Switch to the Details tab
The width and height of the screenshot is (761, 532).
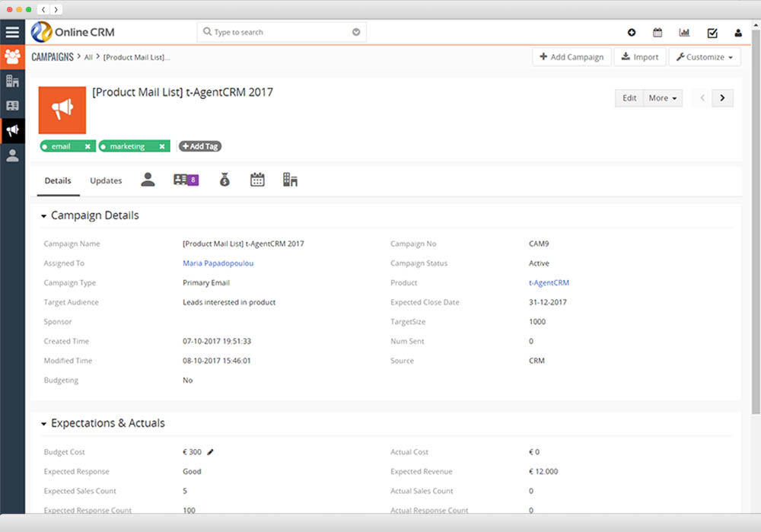58,180
